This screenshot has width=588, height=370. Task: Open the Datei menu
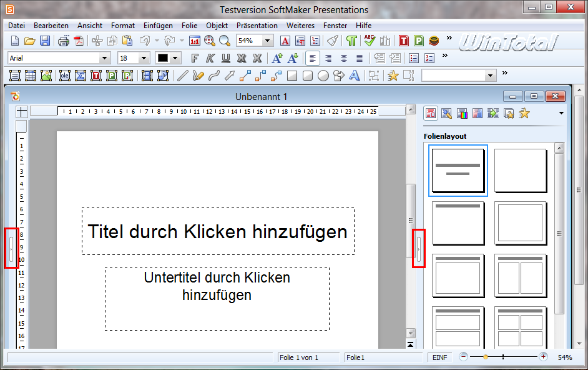[x=16, y=26]
